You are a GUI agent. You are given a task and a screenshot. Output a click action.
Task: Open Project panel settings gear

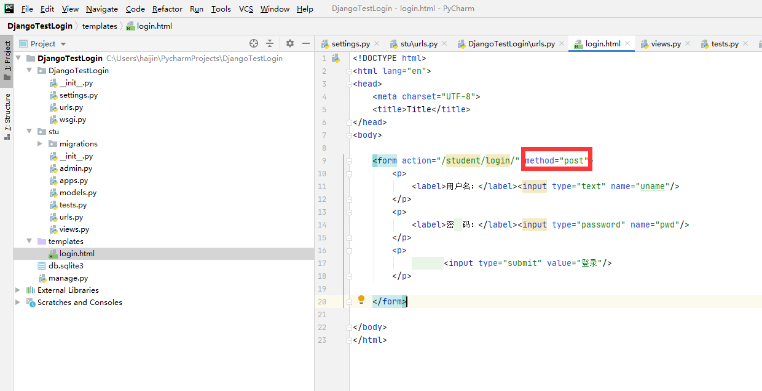(x=290, y=44)
